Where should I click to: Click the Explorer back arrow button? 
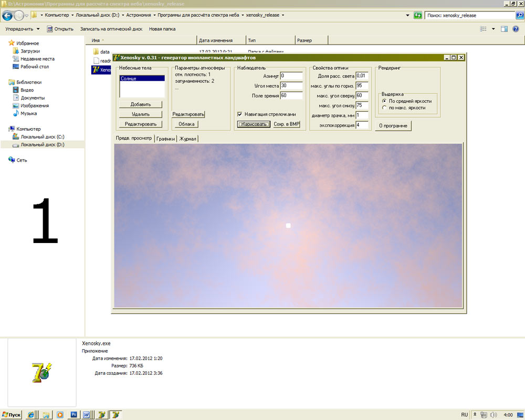coord(7,15)
